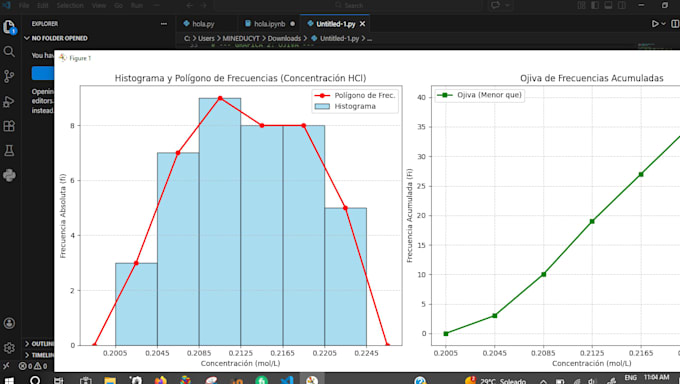Open File Explorer from the taskbar
This screenshot has height=384, width=680.
tap(110, 381)
